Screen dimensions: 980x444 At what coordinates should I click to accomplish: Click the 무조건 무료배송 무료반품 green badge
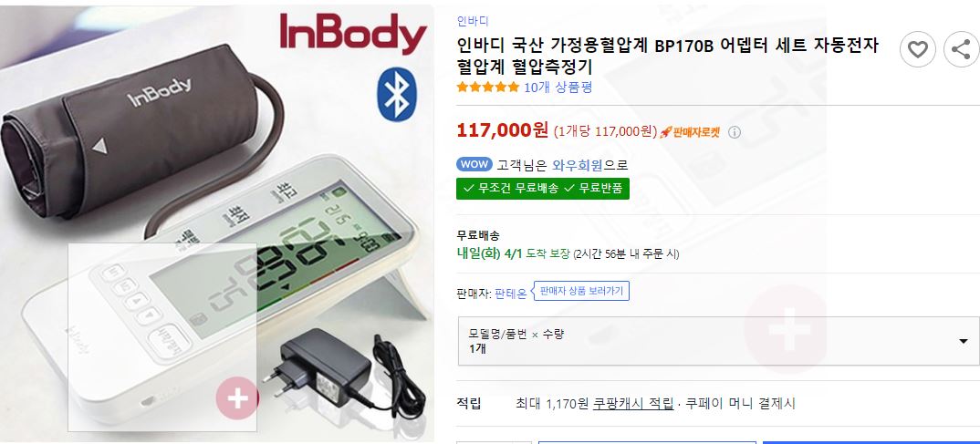(x=543, y=188)
